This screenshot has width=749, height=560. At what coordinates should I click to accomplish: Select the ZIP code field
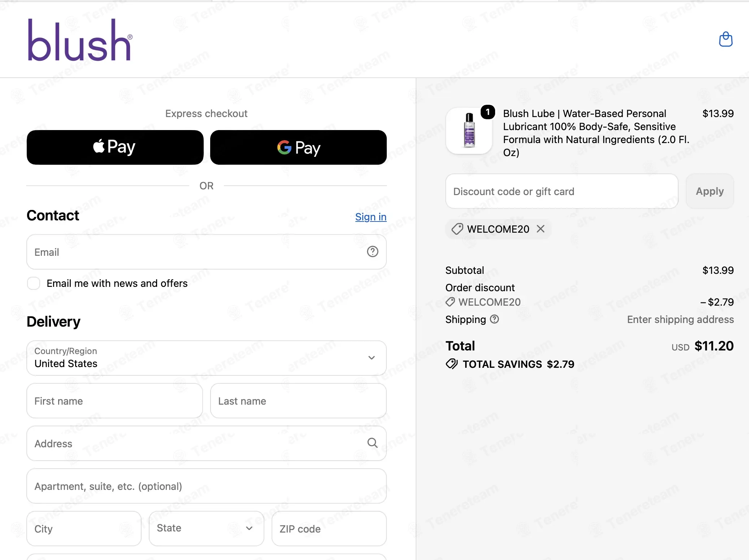pyautogui.click(x=329, y=529)
